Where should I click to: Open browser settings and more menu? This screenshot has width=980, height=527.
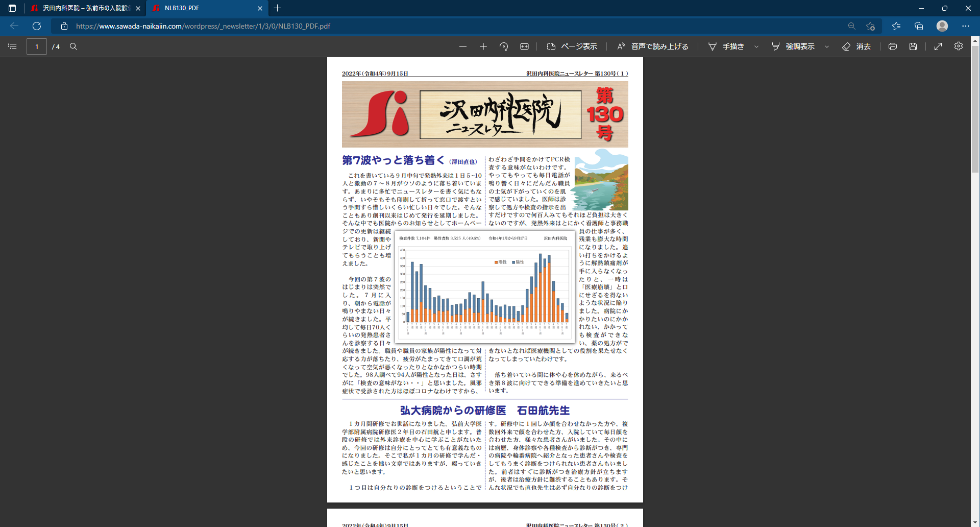966,26
